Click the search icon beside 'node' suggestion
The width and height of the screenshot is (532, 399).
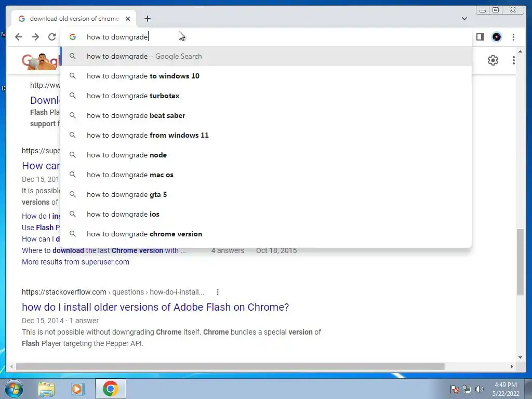[73, 155]
